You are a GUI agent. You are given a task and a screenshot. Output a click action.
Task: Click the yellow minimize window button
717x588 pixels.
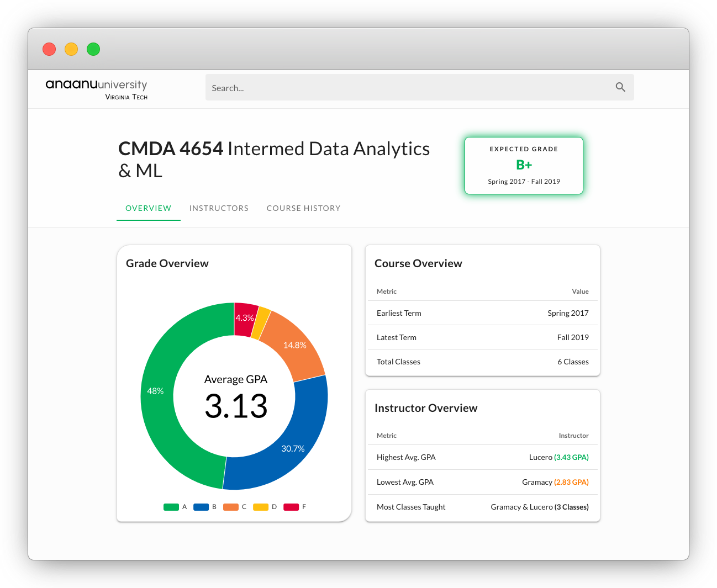click(71, 49)
